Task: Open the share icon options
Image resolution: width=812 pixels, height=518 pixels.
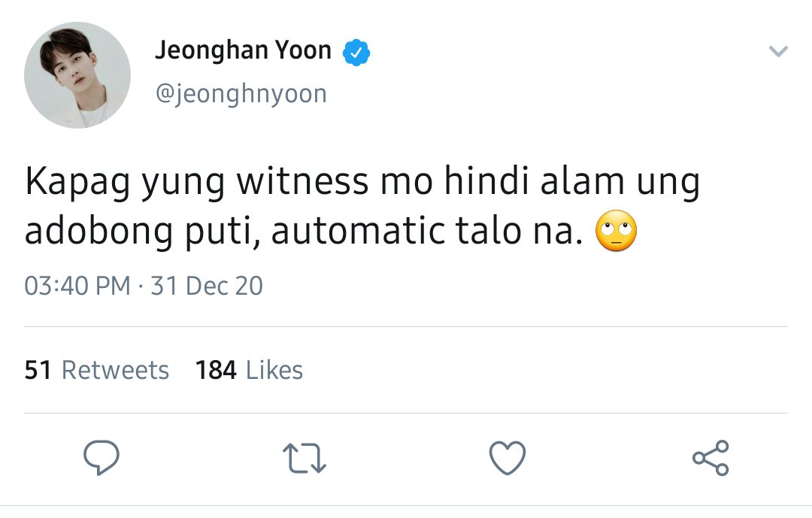Action: [711, 458]
